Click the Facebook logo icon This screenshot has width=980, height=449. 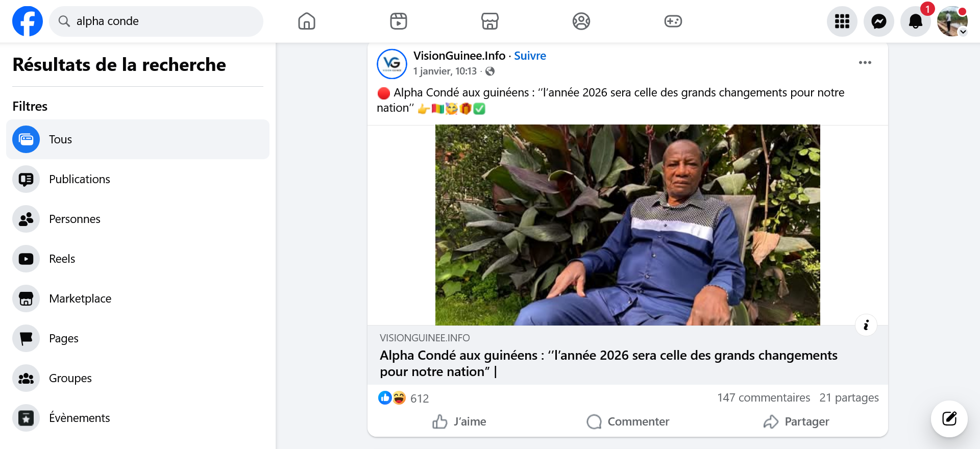(28, 21)
